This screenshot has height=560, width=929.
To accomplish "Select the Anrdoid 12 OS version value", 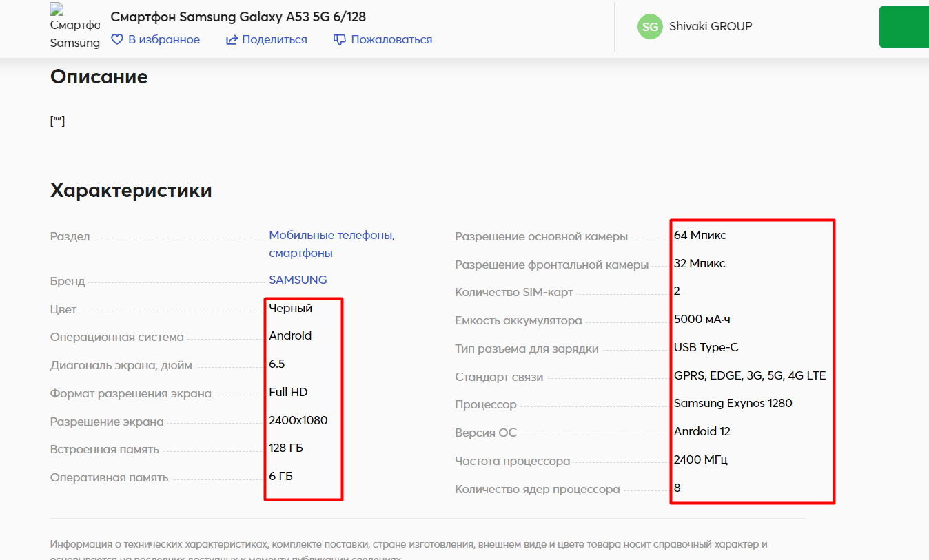I will point(702,431).
